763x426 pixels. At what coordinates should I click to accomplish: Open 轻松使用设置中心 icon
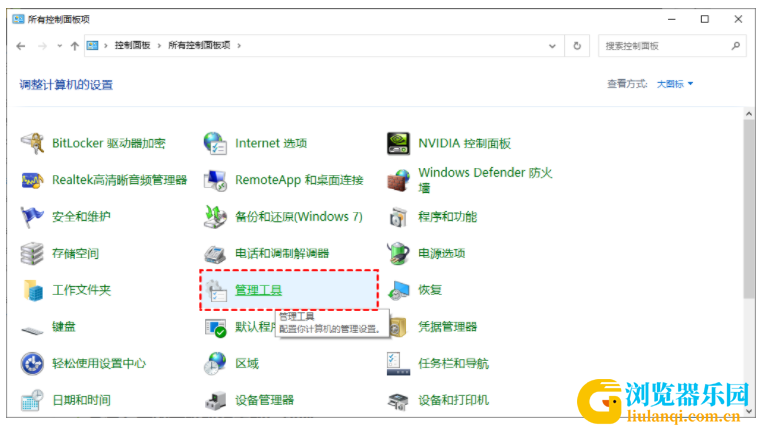pyautogui.click(x=33, y=364)
